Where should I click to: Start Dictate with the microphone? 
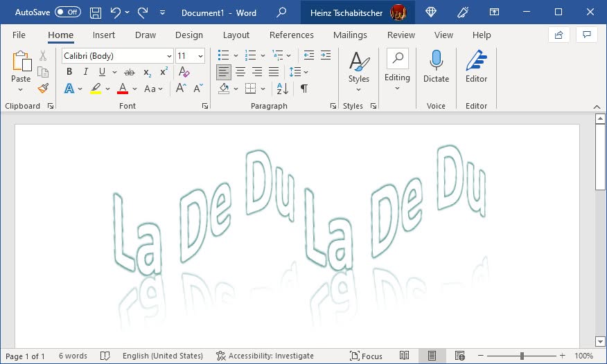click(x=437, y=67)
